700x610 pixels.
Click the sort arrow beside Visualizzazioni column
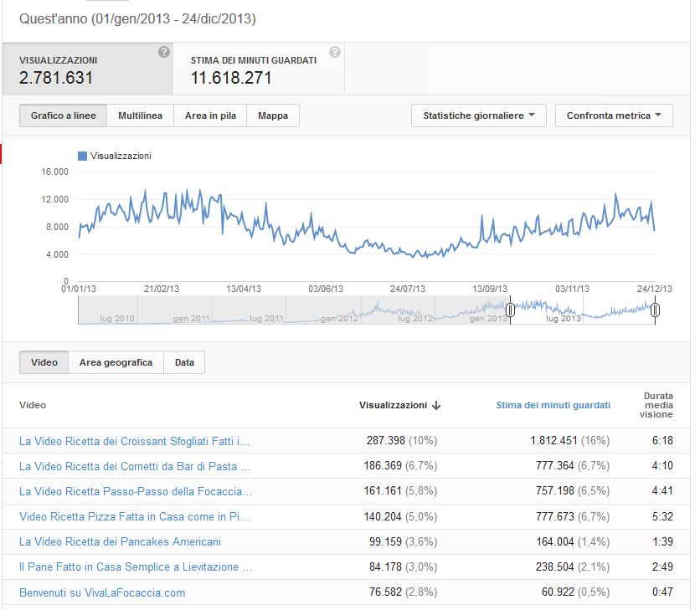pos(436,405)
